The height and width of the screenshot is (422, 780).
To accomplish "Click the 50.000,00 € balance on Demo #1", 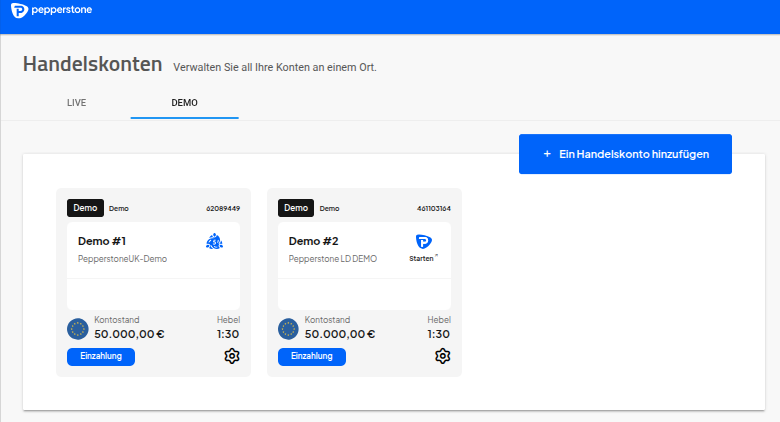I will coord(129,334).
